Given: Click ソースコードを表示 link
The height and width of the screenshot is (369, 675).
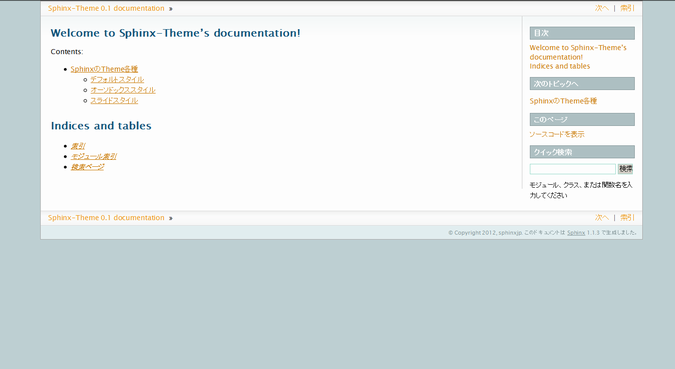Looking at the screenshot, I should (557, 134).
